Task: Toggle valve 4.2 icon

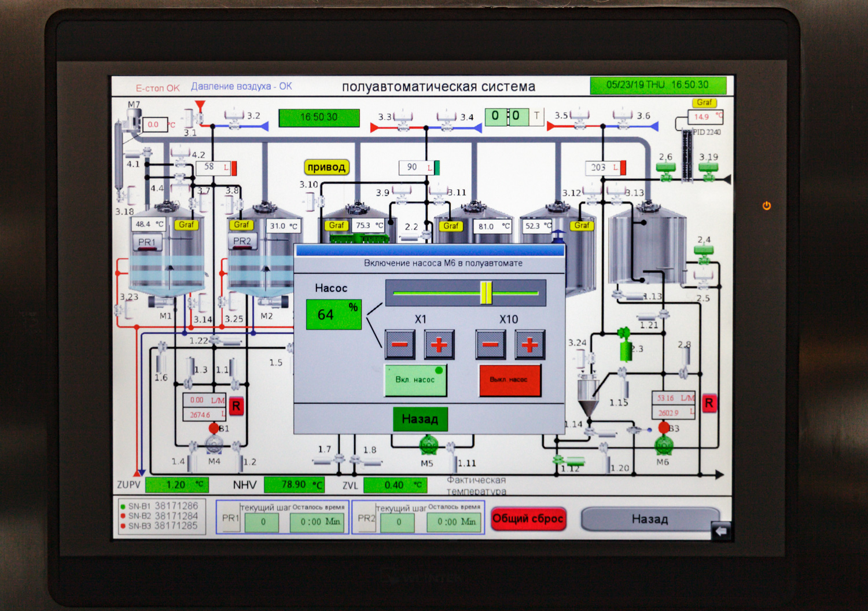Action: click(181, 157)
